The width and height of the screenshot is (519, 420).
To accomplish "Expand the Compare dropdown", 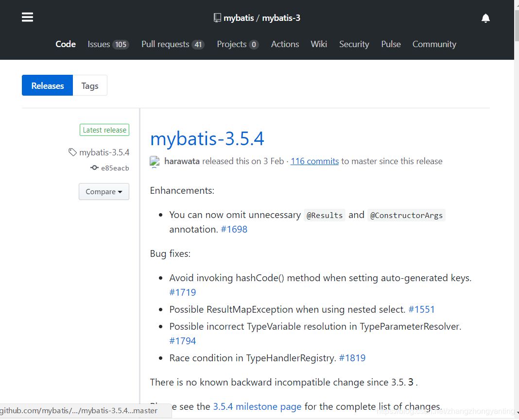I will point(104,191).
